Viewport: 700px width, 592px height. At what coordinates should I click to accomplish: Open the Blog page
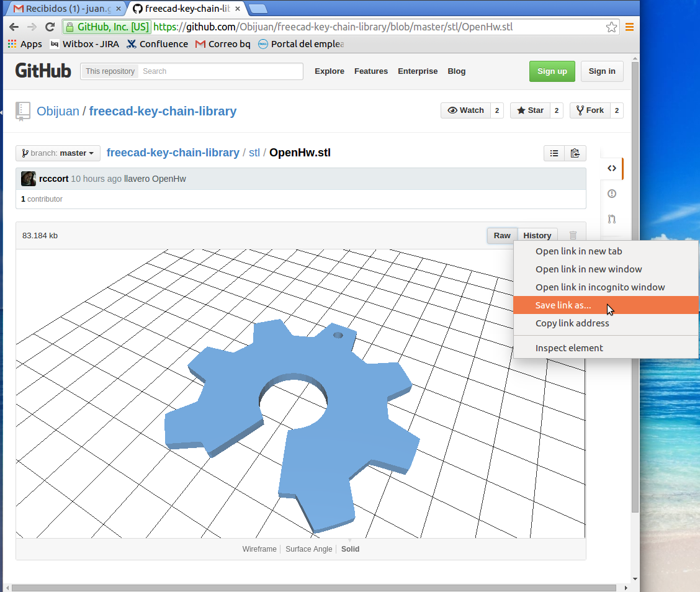pyautogui.click(x=456, y=71)
